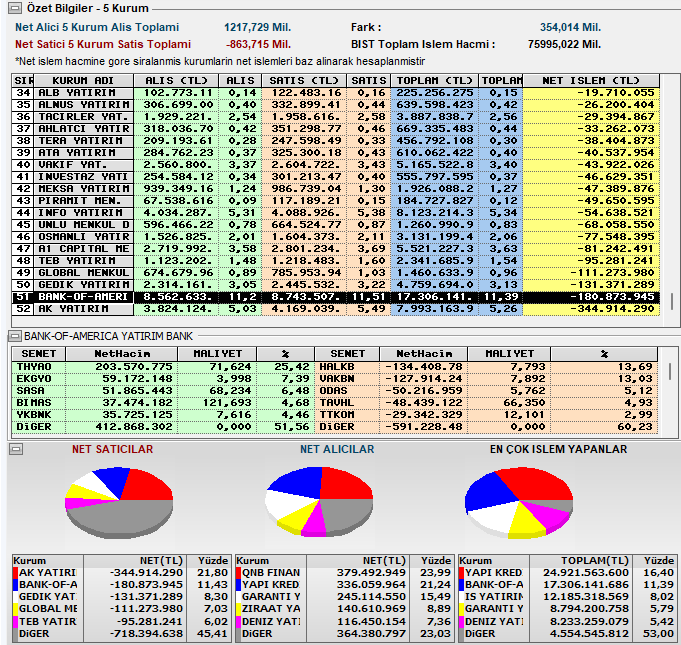
Task: Sort by TOPLAM (TL) column header
Action: (x=434, y=81)
